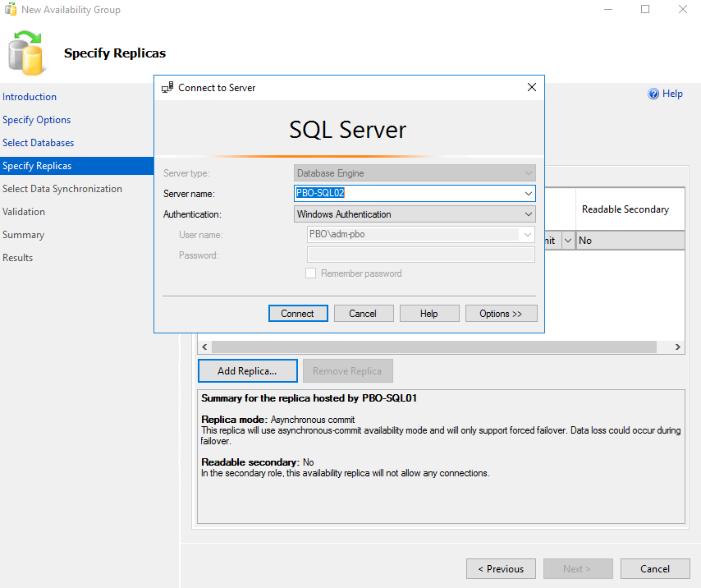Open the availability mode dropdown arrow in grid

coord(568,241)
